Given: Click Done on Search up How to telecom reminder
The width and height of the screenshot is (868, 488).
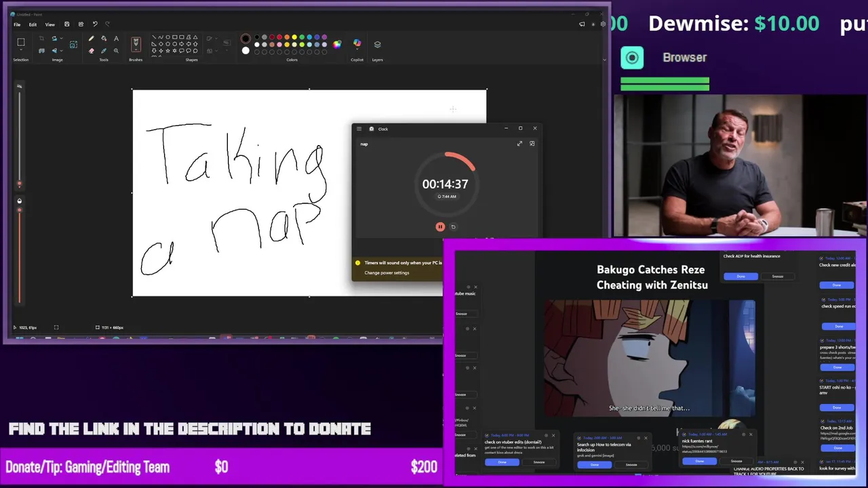Looking at the screenshot, I should click(x=595, y=464).
